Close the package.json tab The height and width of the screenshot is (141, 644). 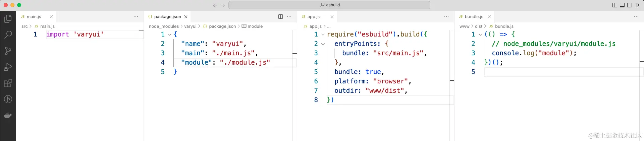coord(186,17)
